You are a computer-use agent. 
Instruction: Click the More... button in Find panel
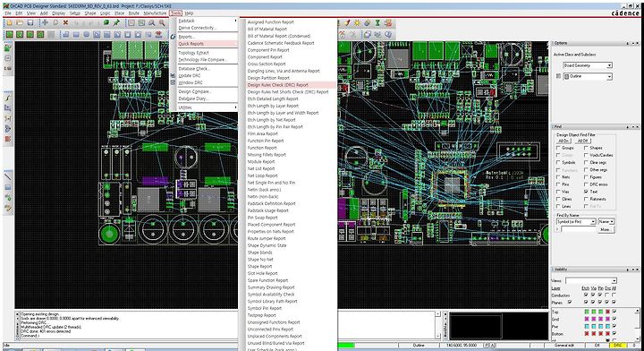pyautogui.click(x=605, y=229)
